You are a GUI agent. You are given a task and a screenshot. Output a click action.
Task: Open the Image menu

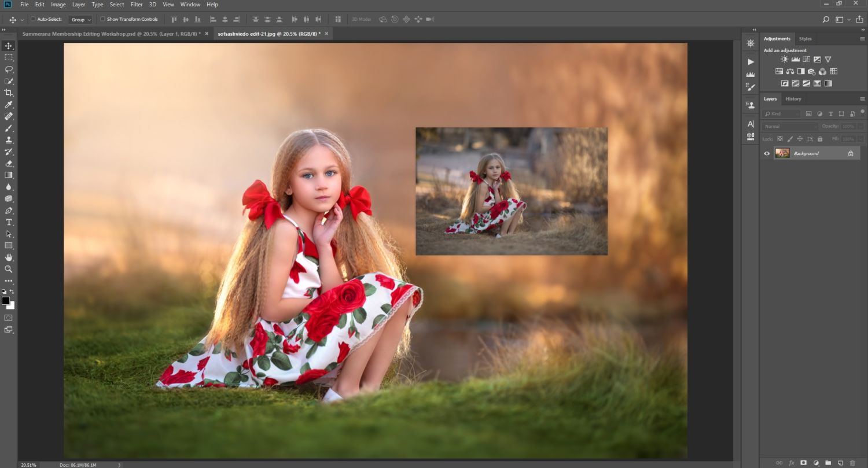point(58,4)
